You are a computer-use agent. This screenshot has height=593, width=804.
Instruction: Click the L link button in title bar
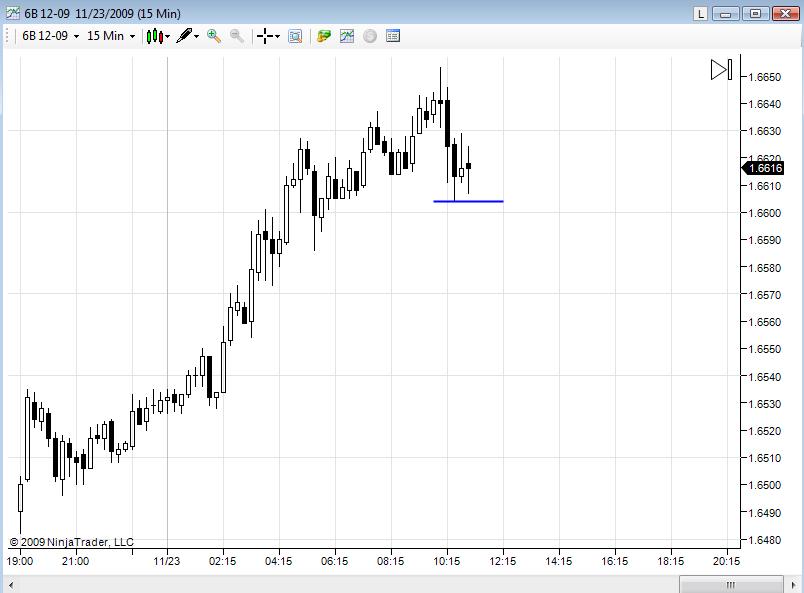pyautogui.click(x=700, y=13)
